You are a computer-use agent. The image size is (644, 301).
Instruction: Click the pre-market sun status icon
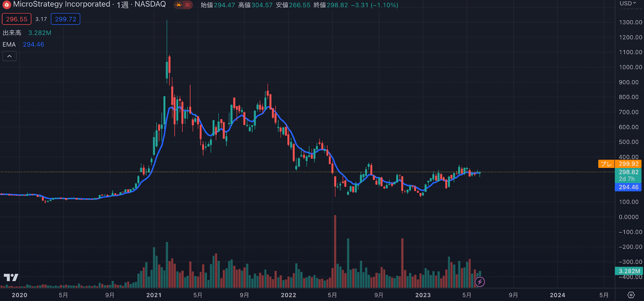point(179,5)
